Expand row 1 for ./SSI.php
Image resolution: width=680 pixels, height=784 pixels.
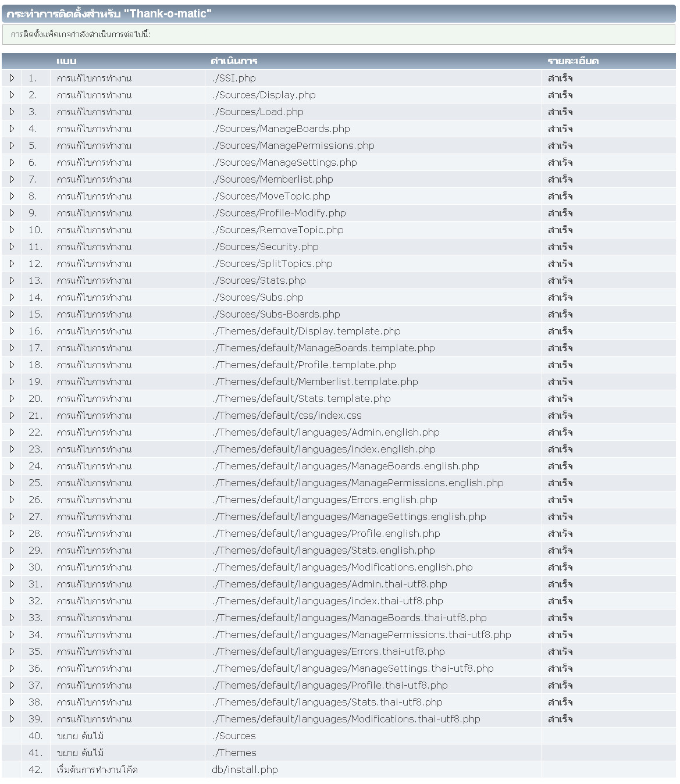[x=12, y=78]
